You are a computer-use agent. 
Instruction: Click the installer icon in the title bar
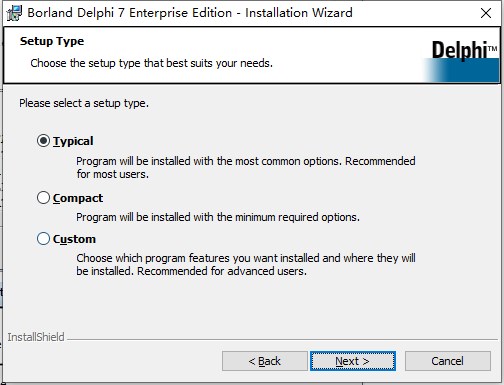[x=14, y=13]
